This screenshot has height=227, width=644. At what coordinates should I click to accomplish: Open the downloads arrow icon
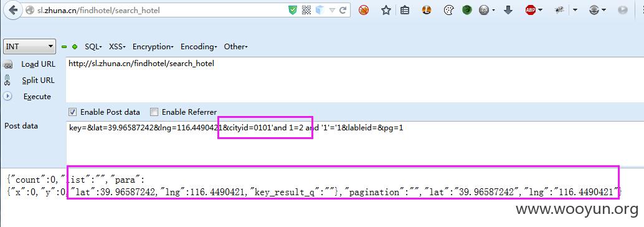(508, 10)
